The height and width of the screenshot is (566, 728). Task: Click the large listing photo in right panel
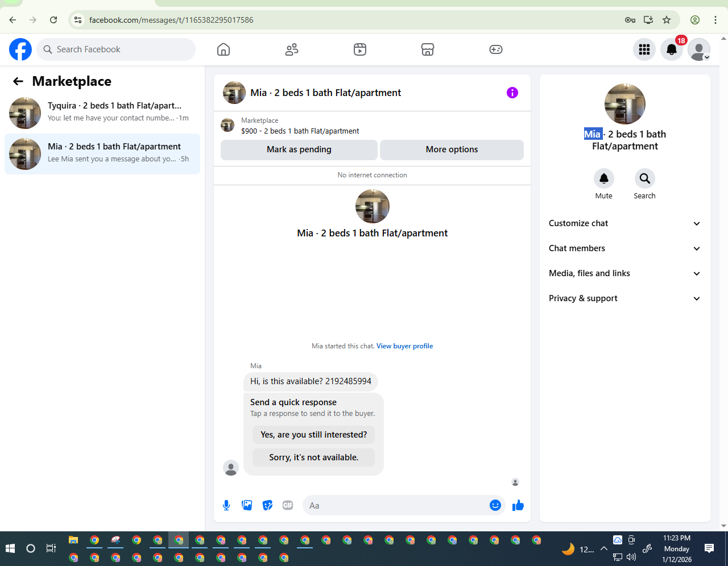pyautogui.click(x=625, y=104)
